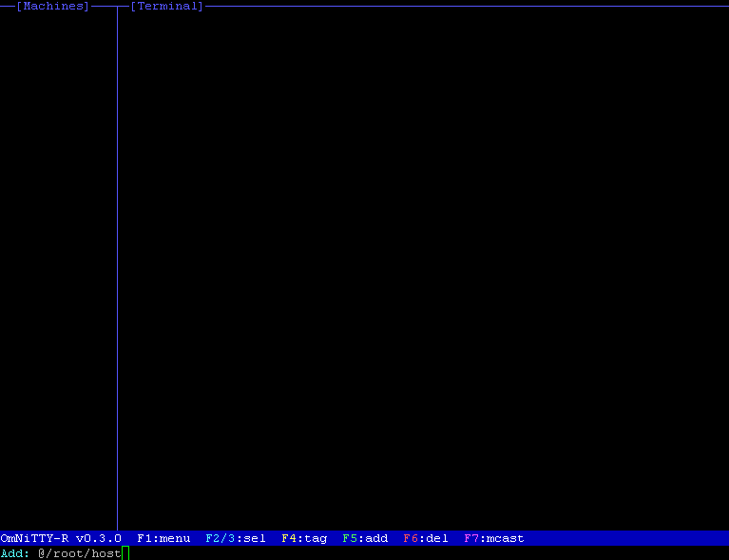Click the [Terminal] panel title
This screenshot has width=729, height=560.
click(x=167, y=7)
